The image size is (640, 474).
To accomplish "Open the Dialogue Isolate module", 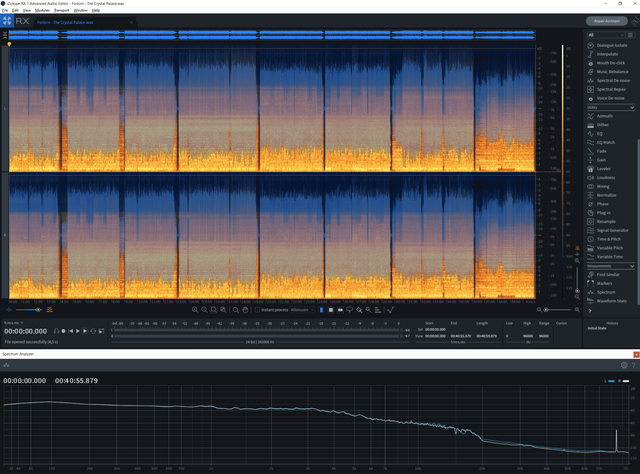I will (x=607, y=45).
